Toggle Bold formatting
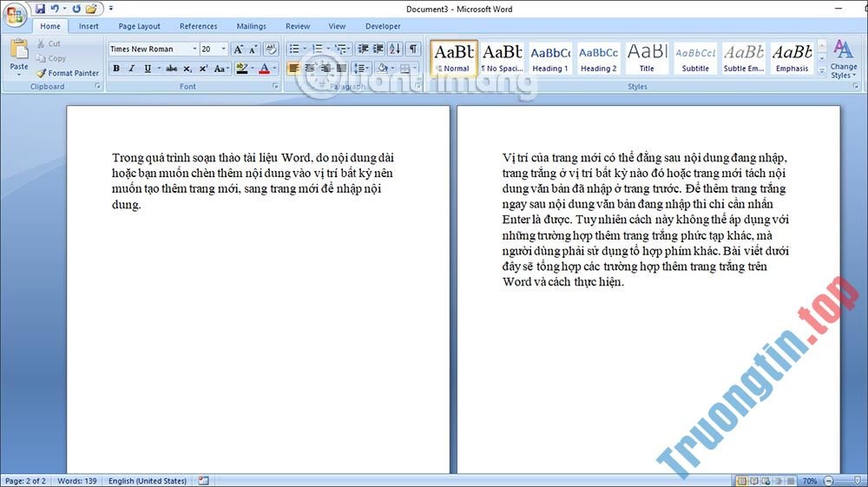Screen dimensions: 868x487 click(116, 68)
